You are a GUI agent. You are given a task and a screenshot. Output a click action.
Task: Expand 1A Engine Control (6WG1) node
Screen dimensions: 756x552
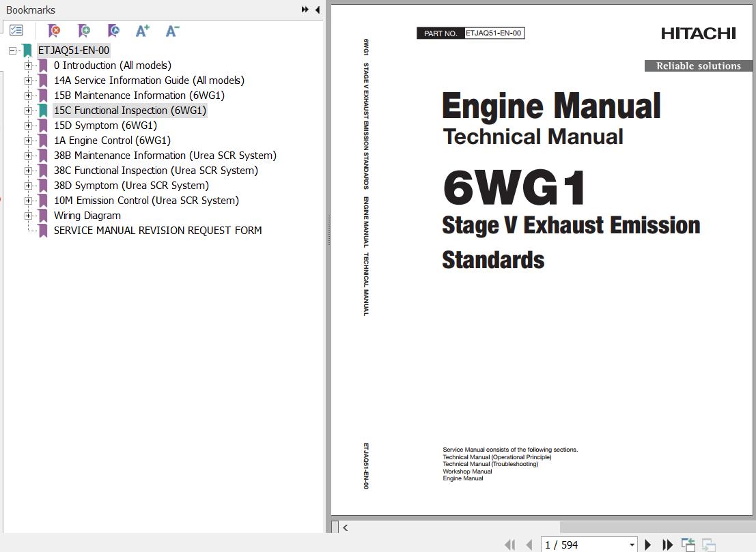click(x=28, y=141)
